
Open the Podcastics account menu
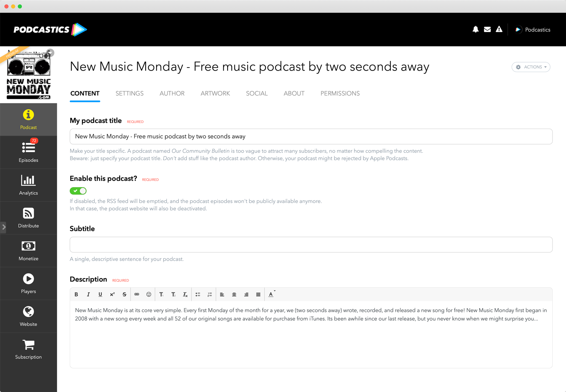pos(533,29)
